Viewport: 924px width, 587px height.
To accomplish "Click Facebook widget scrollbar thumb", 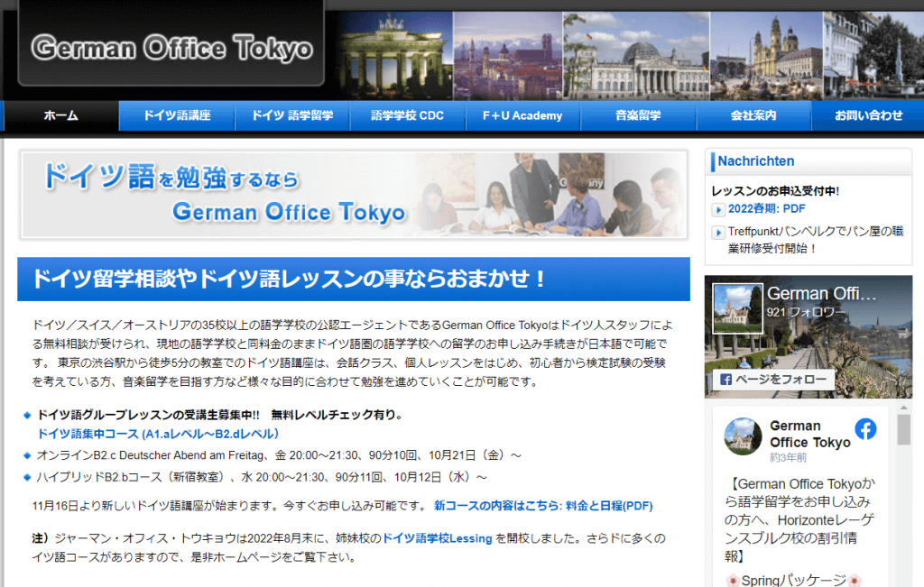I will [x=903, y=429].
